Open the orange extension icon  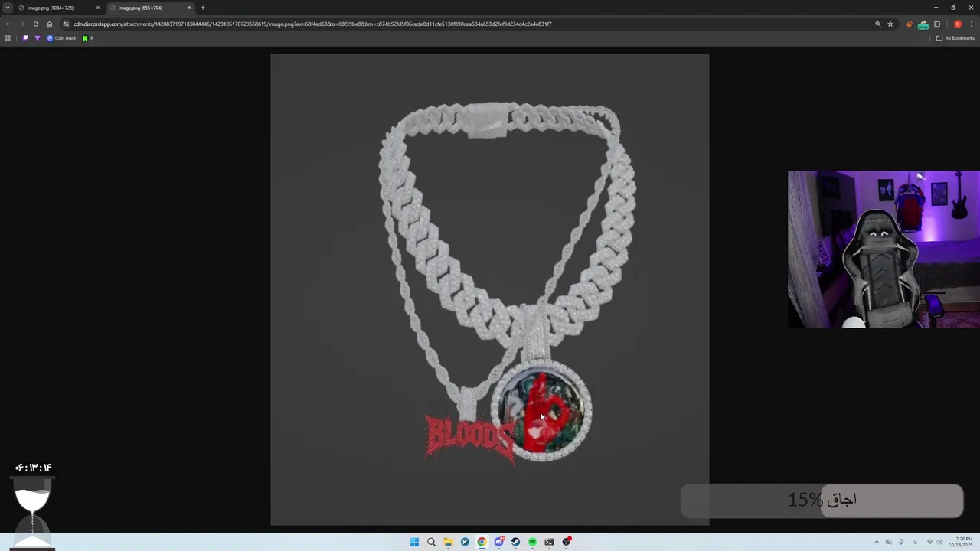910,24
